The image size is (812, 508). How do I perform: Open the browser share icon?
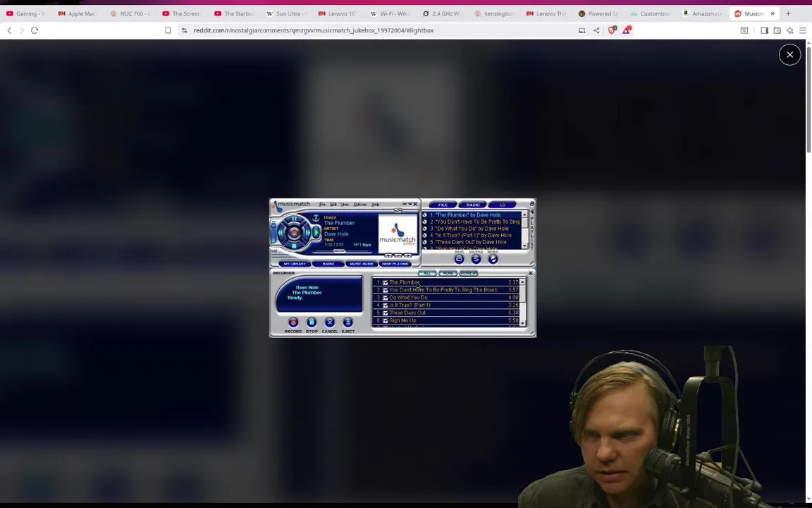pos(596,30)
